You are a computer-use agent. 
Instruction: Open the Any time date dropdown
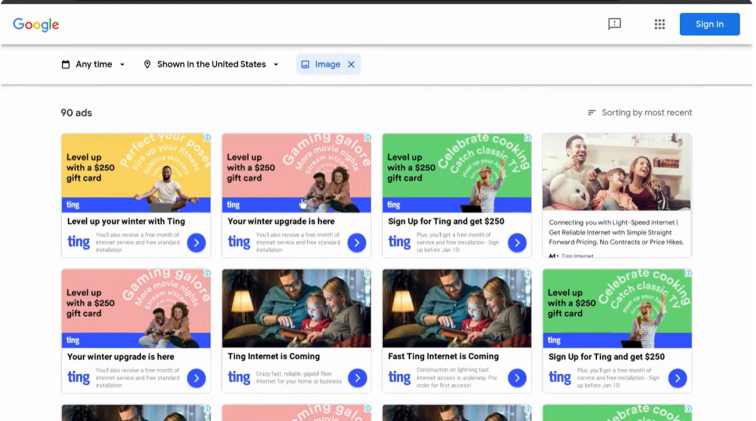tap(93, 64)
